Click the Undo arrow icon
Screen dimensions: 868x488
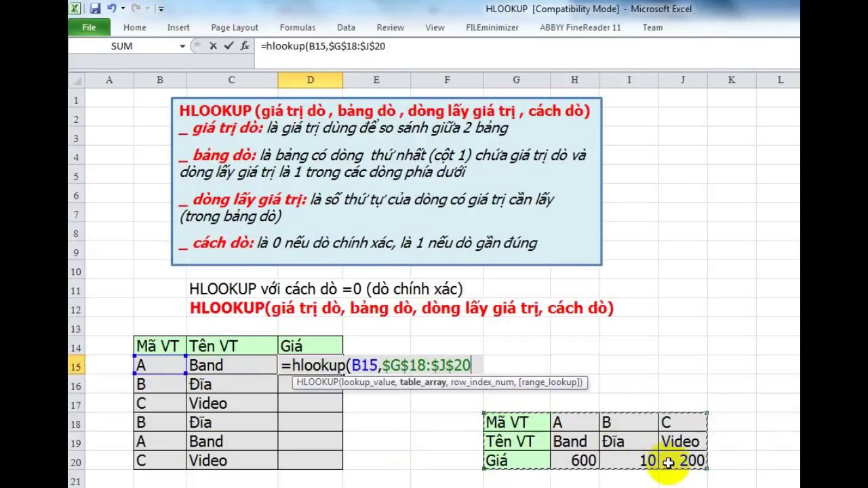coord(111,9)
